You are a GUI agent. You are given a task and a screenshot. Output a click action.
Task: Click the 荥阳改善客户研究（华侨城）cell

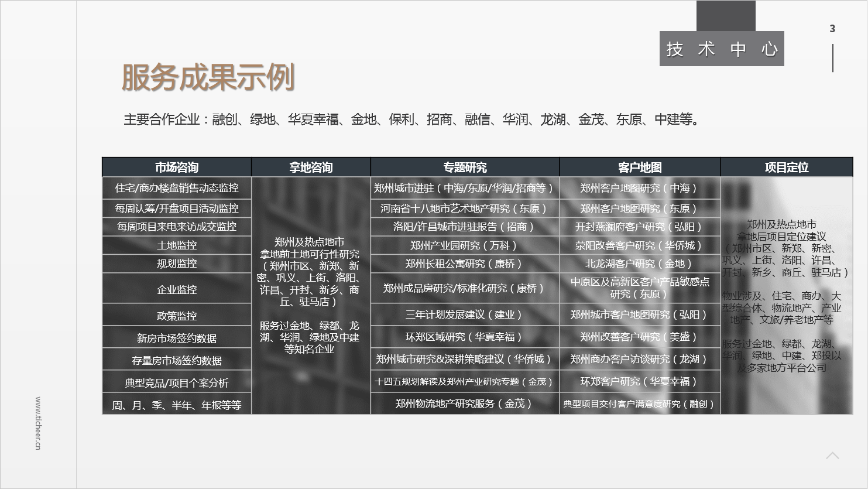click(x=640, y=245)
